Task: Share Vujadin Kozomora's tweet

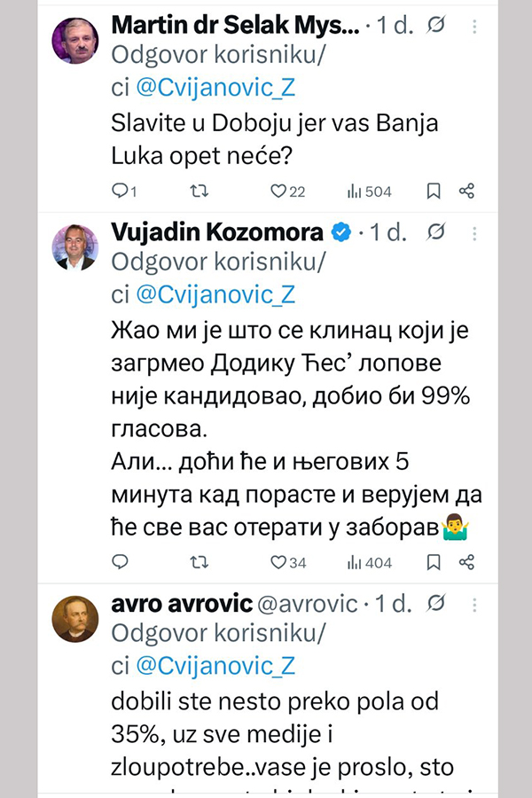Action: [x=466, y=561]
